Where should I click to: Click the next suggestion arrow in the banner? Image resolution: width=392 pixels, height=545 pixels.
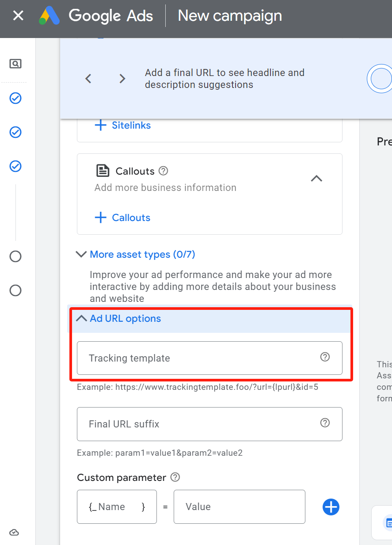(x=122, y=78)
